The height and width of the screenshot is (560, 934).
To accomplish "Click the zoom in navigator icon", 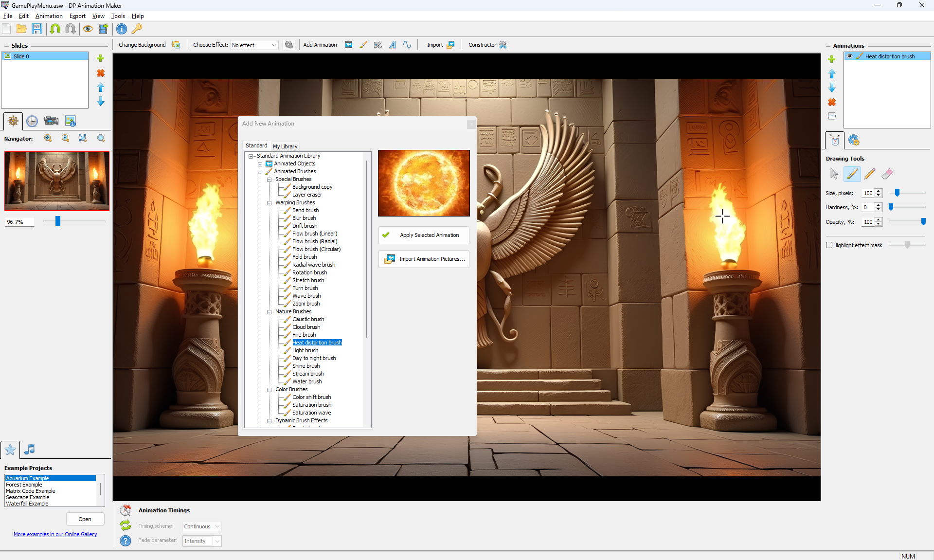I will tap(48, 138).
